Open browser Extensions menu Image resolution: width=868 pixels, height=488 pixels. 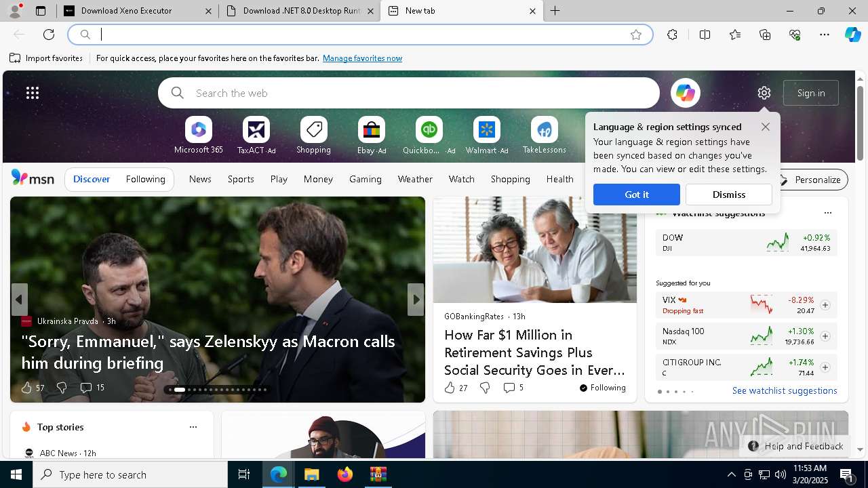point(672,35)
